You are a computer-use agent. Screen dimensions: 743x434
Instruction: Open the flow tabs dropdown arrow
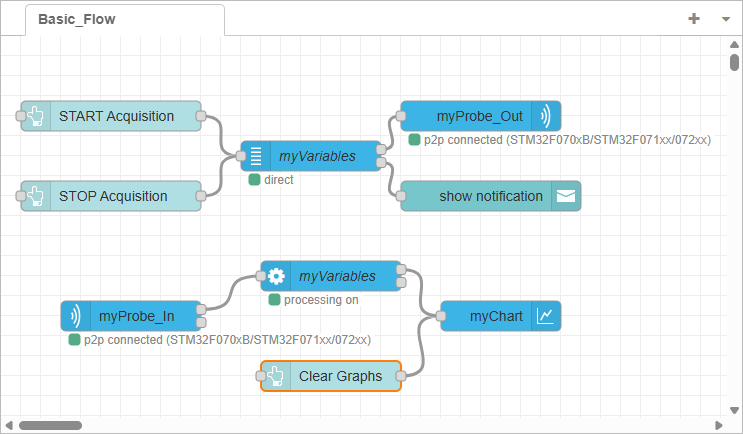click(725, 19)
